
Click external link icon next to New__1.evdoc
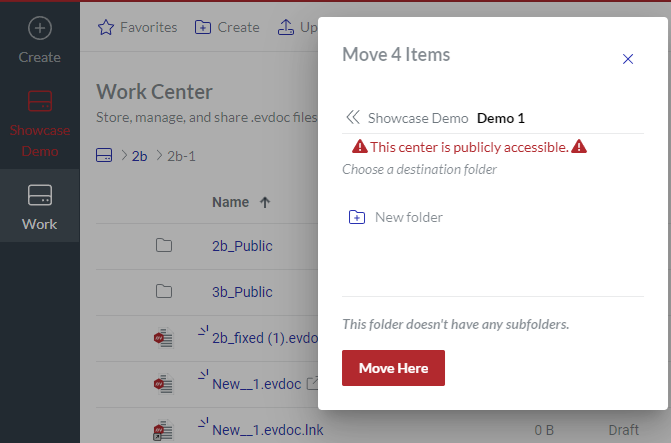(313, 383)
